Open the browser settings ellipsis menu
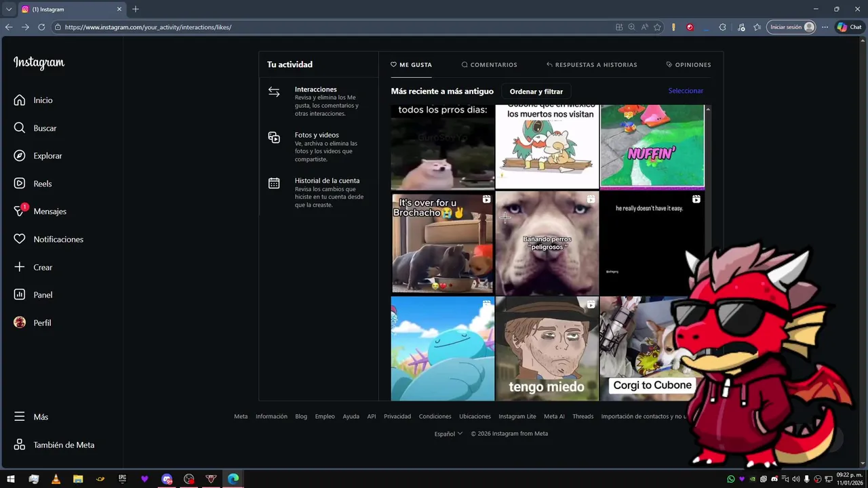This screenshot has width=868, height=488. point(825,27)
